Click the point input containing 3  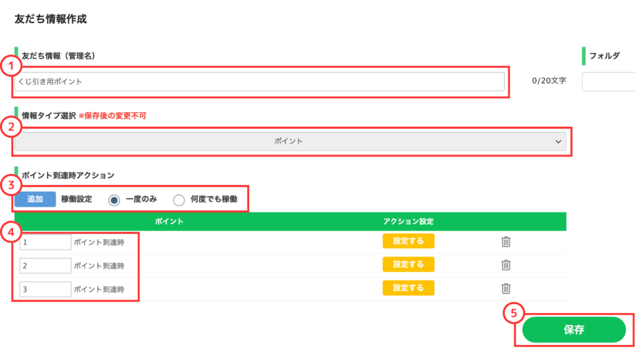(x=45, y=289)
